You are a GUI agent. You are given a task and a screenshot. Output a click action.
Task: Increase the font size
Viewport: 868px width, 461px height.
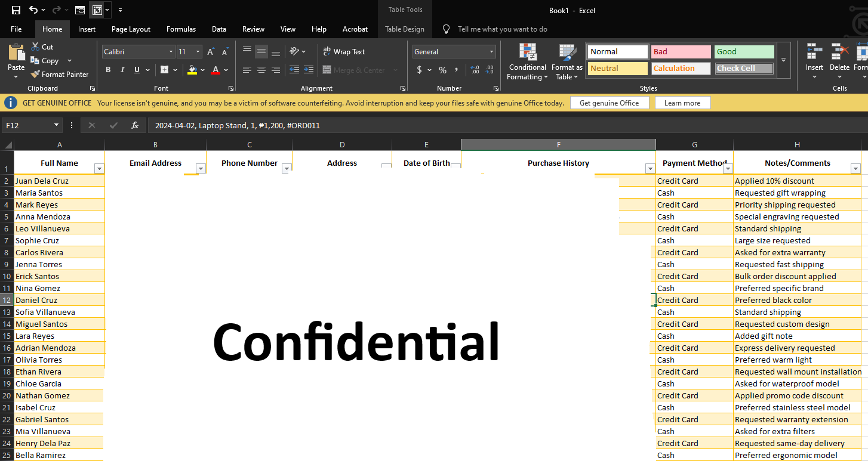pos(211,52)
